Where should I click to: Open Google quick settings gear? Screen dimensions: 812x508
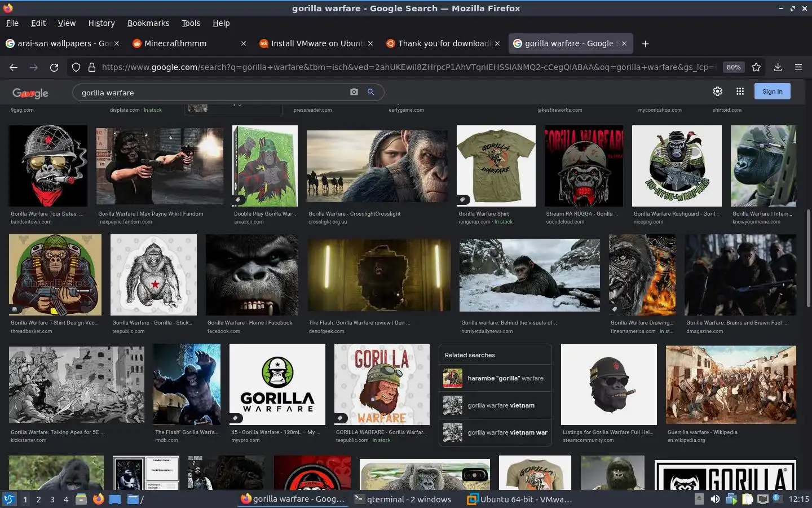click(717, 91)
